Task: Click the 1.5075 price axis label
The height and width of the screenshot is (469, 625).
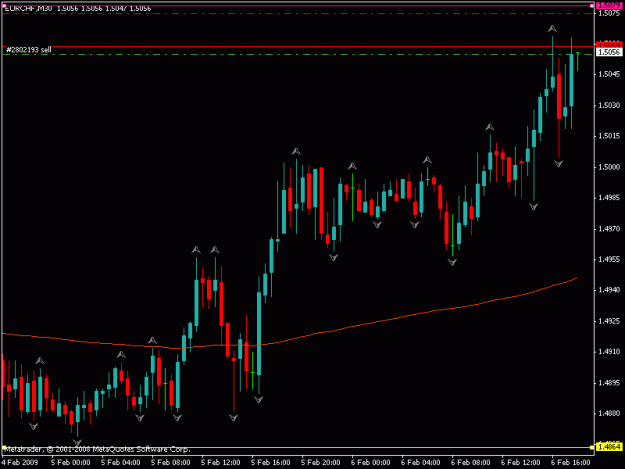Action: 609,13
